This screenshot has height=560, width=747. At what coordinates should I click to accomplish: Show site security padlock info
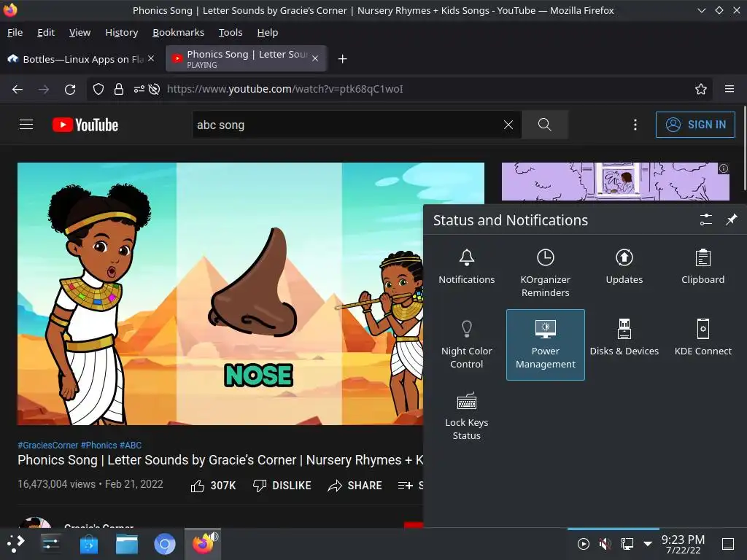(x=119, y=89)
